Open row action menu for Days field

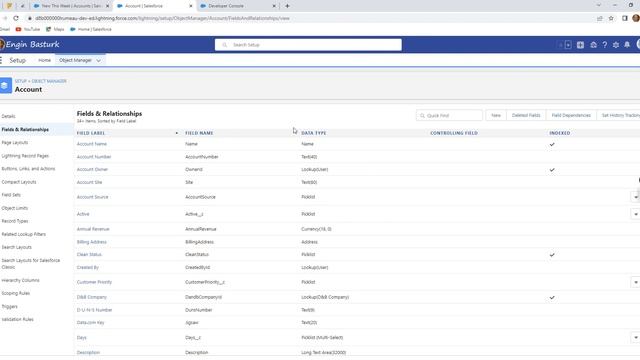click(636, 338)
